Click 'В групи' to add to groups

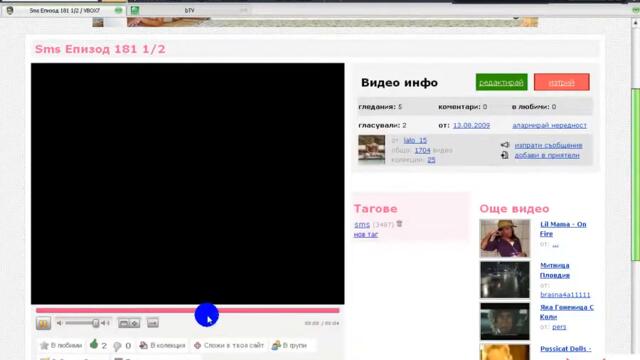pyautogui.click(x=289, y=345)
